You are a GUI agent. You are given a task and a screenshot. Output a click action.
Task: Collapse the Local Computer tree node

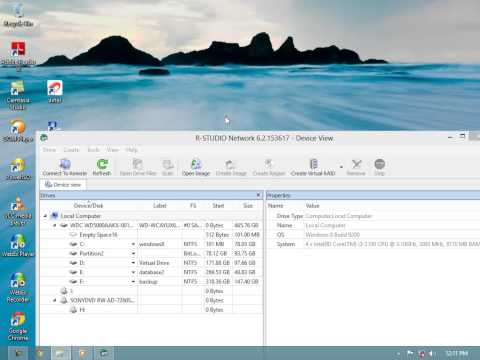click(x=45, y=216)
